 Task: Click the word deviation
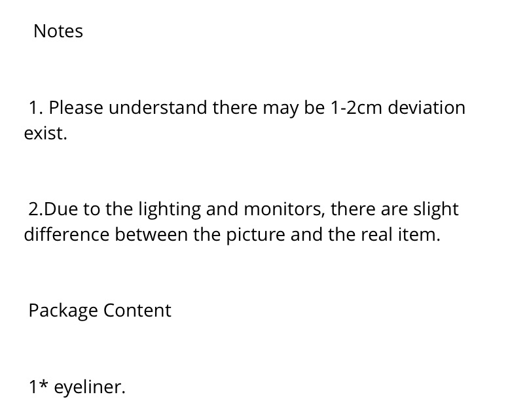(x=426, y=108)
